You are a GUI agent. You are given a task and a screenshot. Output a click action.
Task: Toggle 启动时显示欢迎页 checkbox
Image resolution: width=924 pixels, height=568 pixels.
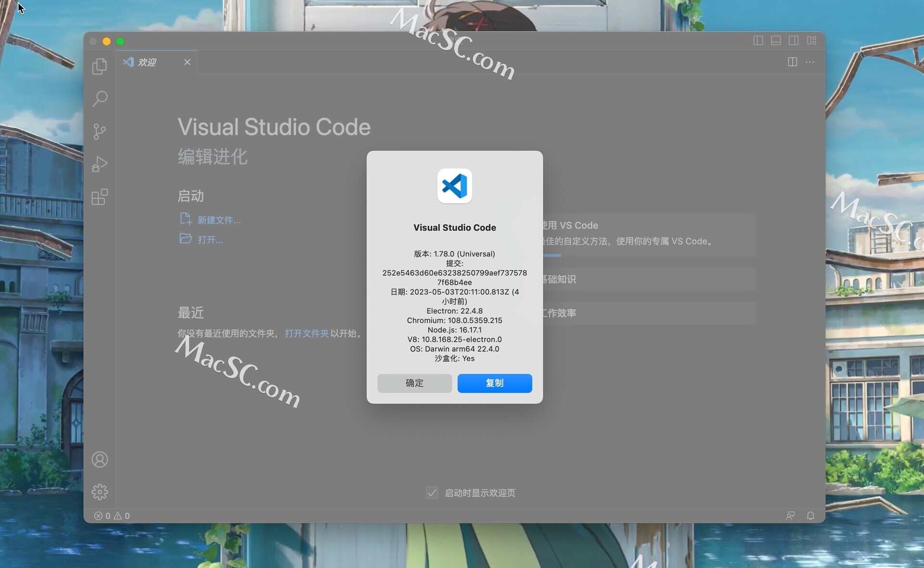pos(432,492)
